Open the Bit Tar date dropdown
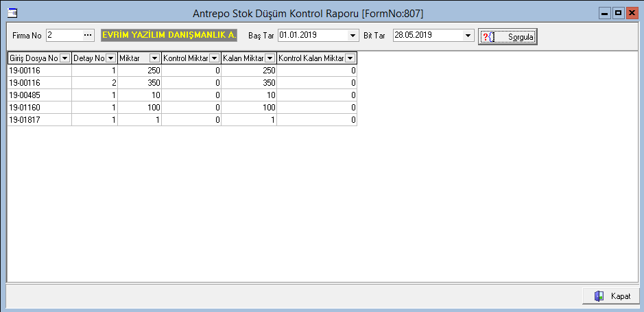 pos(468,35)
